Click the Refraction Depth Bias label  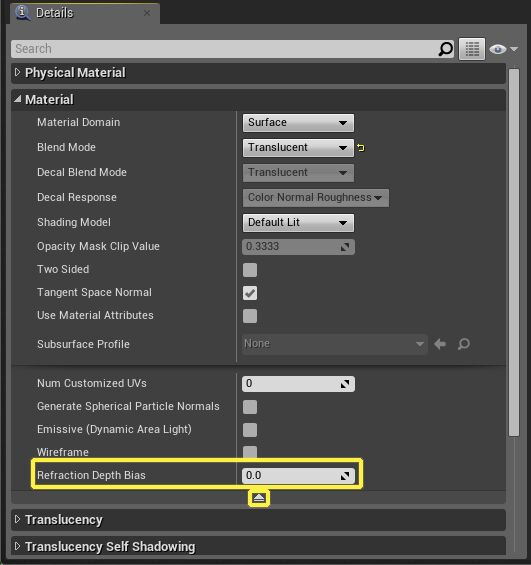pyautogui.click(x=91, y=475)
